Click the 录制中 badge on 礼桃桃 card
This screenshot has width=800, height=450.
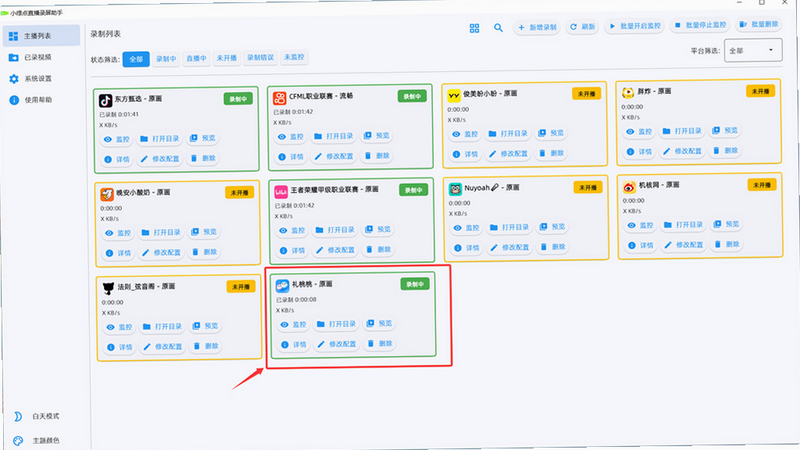(415, 284)
